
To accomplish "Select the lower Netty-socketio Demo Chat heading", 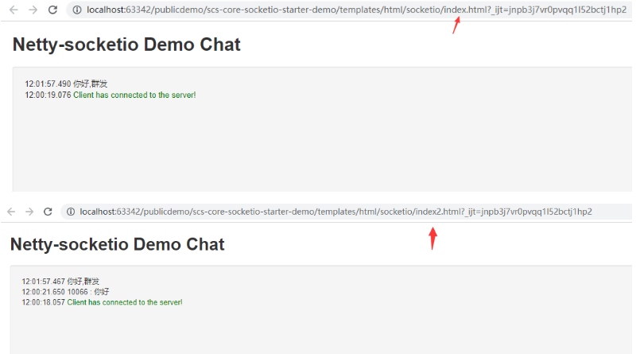I will tap(118, 244).
